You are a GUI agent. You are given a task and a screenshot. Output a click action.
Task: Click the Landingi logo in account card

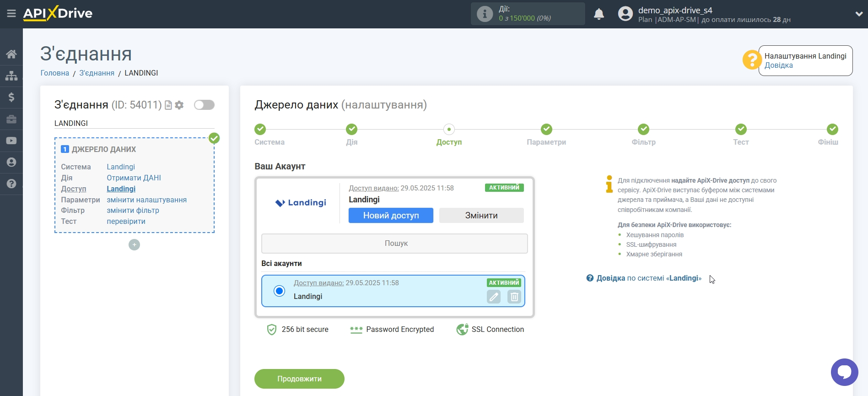[301, 203]
